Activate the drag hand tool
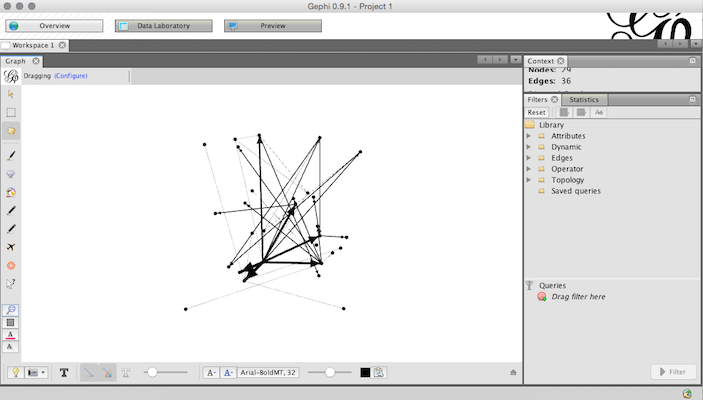 point(11,131)
